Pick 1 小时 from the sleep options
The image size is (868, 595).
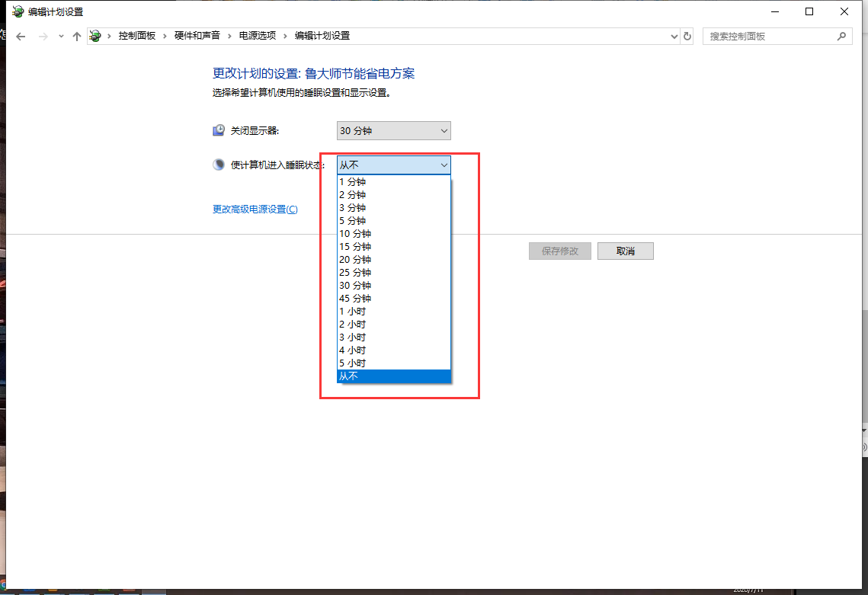click(x=353, y=312)
